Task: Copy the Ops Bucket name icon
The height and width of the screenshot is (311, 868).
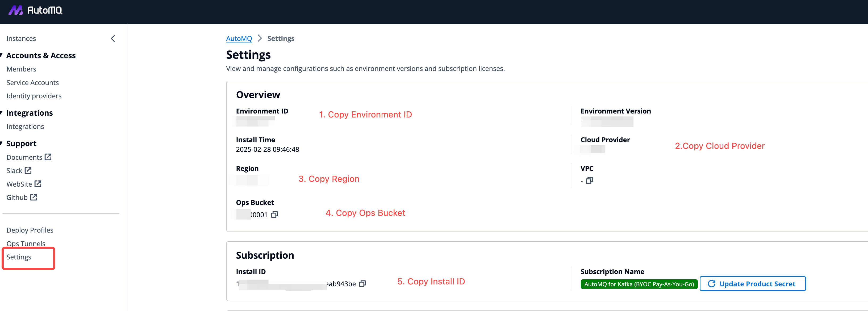Action: [x=274, y=215]
